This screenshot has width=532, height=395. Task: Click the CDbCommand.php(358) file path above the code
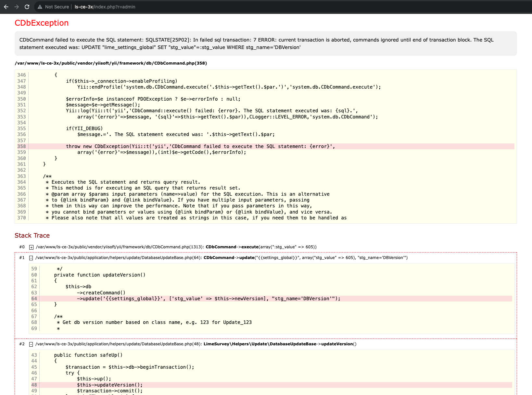[x=111, y=63]
